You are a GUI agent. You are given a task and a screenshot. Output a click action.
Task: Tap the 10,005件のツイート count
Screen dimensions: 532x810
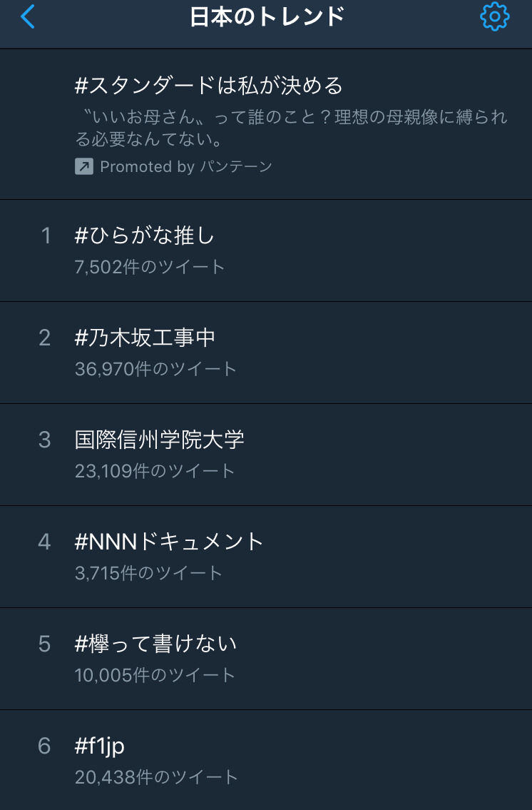[155, 675]
